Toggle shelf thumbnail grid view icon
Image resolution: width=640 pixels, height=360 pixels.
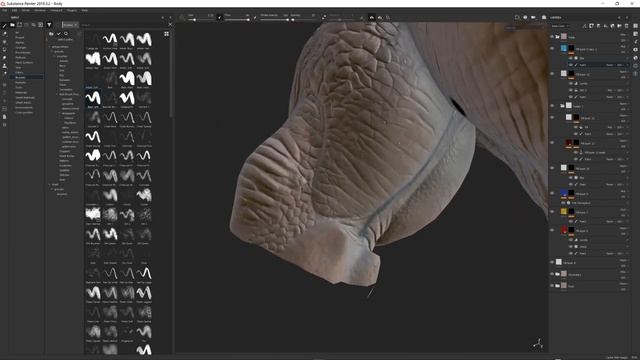coord(167,34)
